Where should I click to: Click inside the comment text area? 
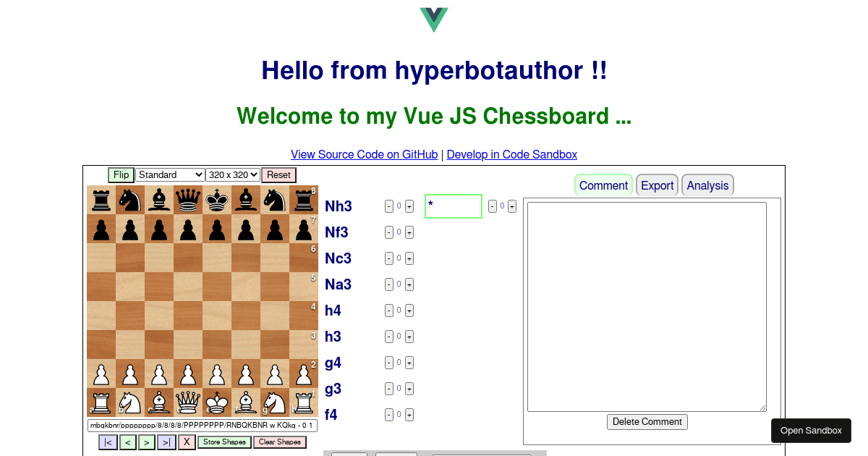647,306
